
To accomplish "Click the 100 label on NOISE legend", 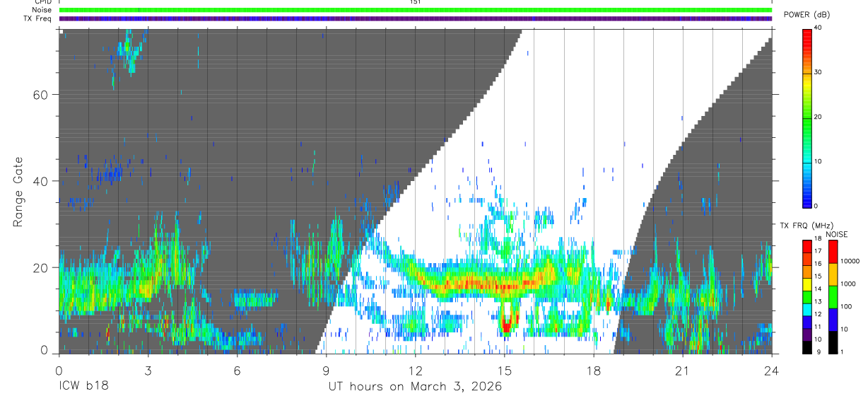I will [846, 306].
